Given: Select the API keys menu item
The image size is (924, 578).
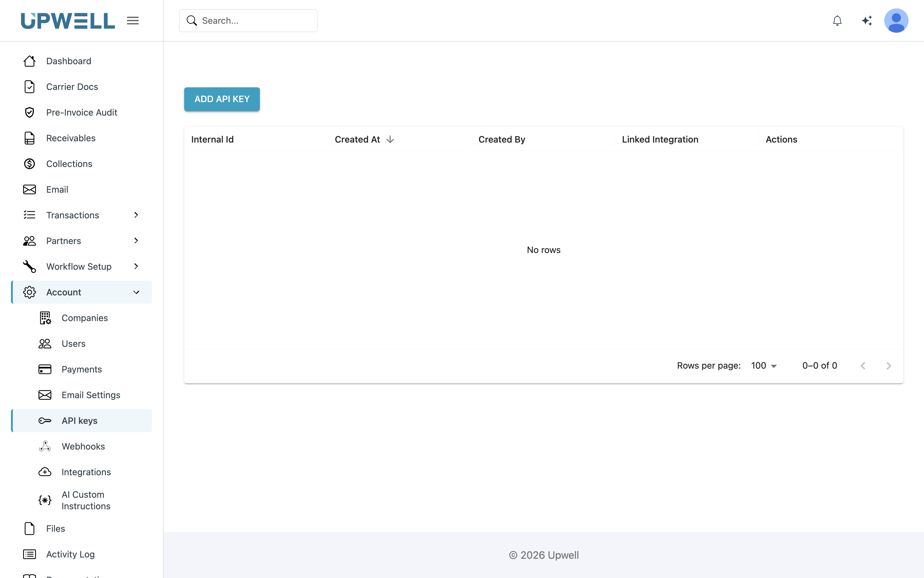Looking at the screenshot, I should click(82, 421).
